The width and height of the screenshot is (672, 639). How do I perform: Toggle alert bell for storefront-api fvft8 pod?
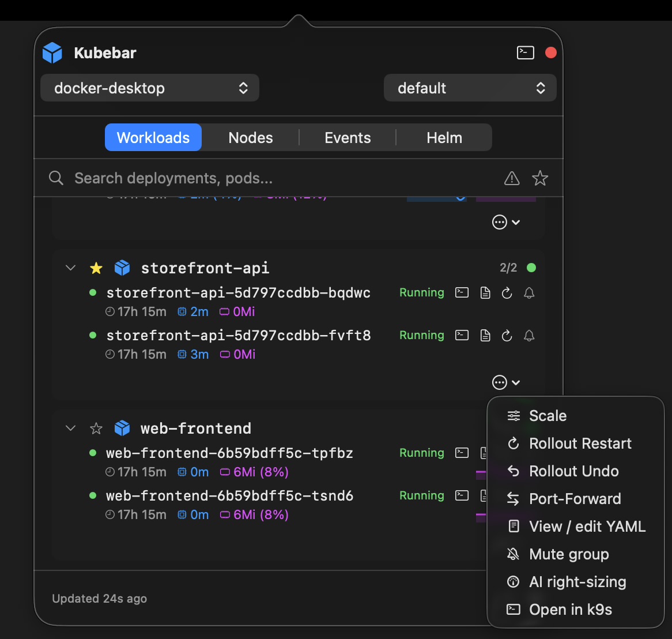click(x=529, y=336)
